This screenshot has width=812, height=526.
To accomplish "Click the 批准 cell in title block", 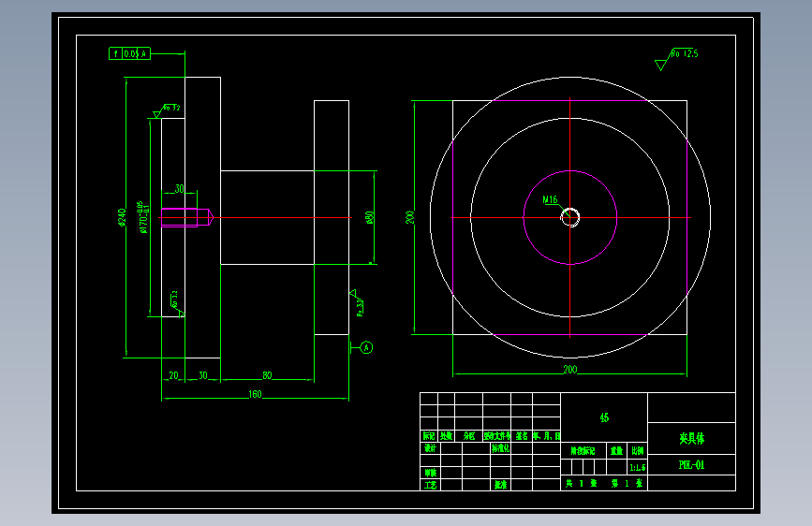I will (501, 485).
